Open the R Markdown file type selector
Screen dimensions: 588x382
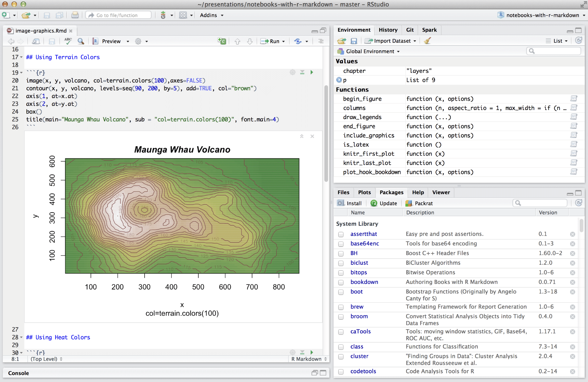point(309,359)
